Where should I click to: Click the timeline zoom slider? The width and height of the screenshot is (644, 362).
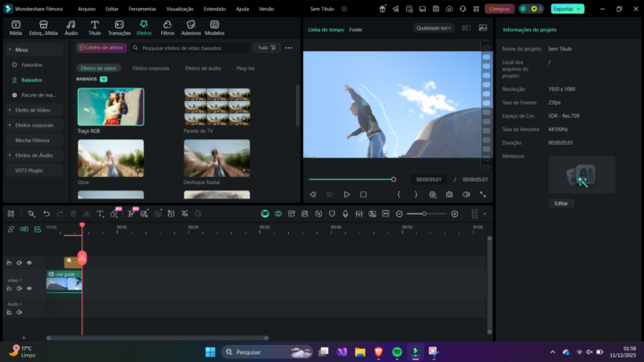point(426,214)
